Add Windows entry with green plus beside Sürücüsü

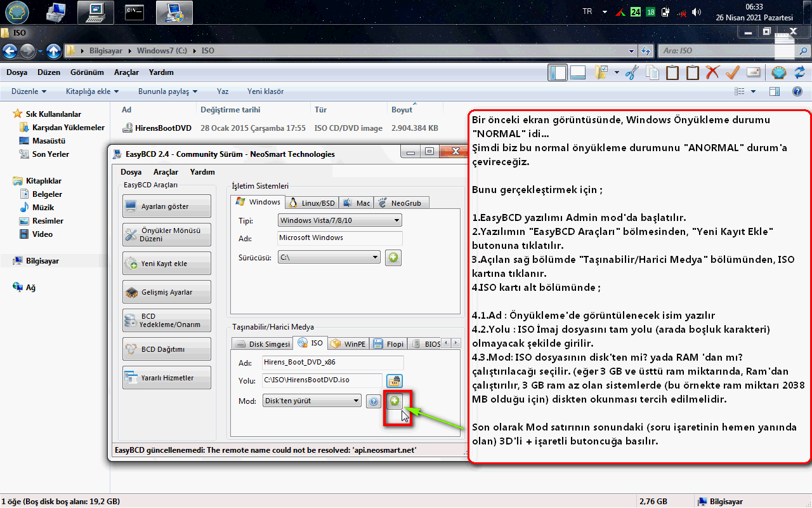click(393, 258)
